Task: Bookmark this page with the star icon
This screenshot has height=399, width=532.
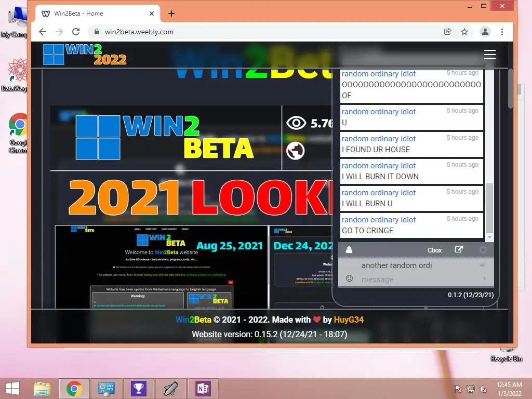Action: tap(464, 32)
